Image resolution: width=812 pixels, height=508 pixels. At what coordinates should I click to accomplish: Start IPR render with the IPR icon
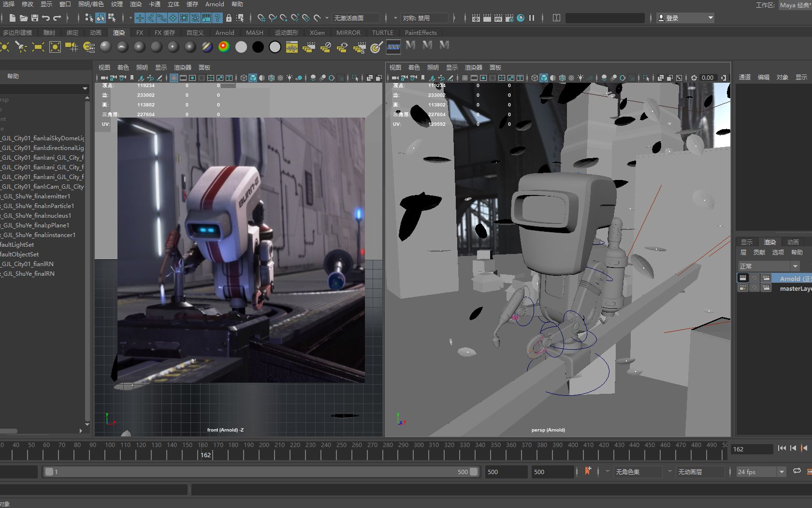(498, 18)
